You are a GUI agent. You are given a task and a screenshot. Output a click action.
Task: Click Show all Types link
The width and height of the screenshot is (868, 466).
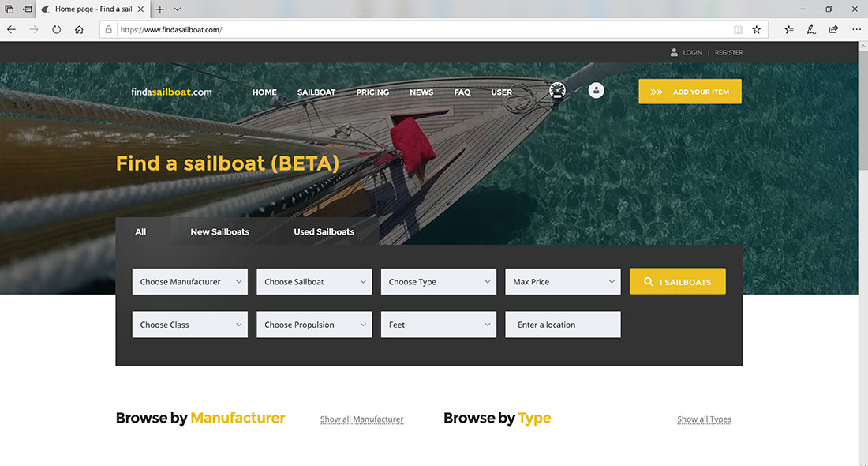[704, 419]
